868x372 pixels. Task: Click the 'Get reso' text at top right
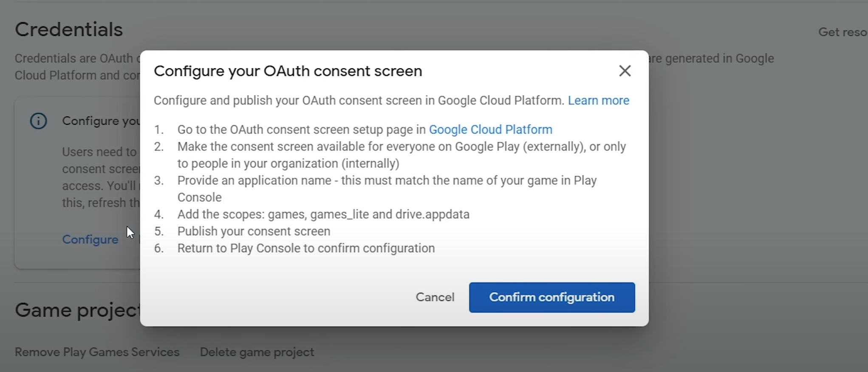click(843, 32)
